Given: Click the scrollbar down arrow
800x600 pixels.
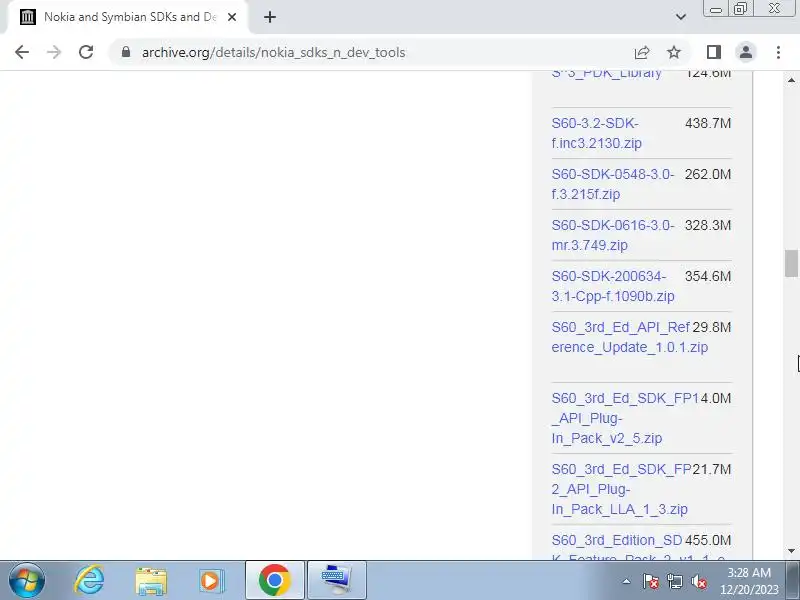Looking at the screenshot, I should click(791, 551).
